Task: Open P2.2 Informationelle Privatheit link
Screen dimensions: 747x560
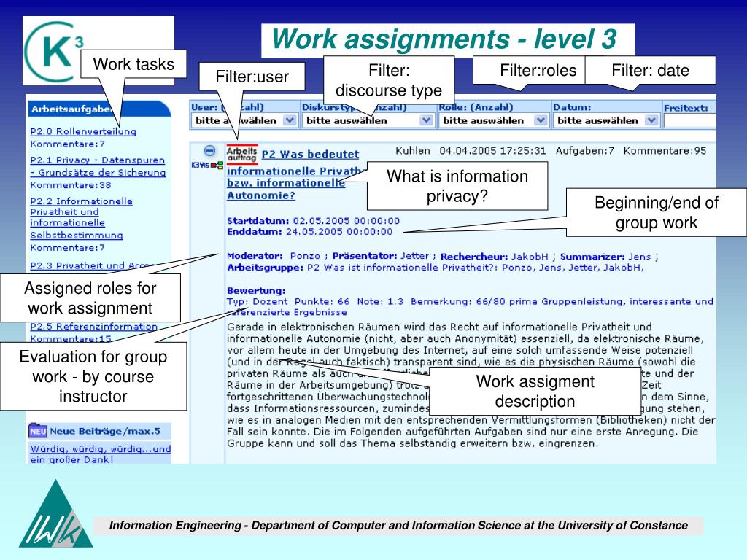Action: 81,218
